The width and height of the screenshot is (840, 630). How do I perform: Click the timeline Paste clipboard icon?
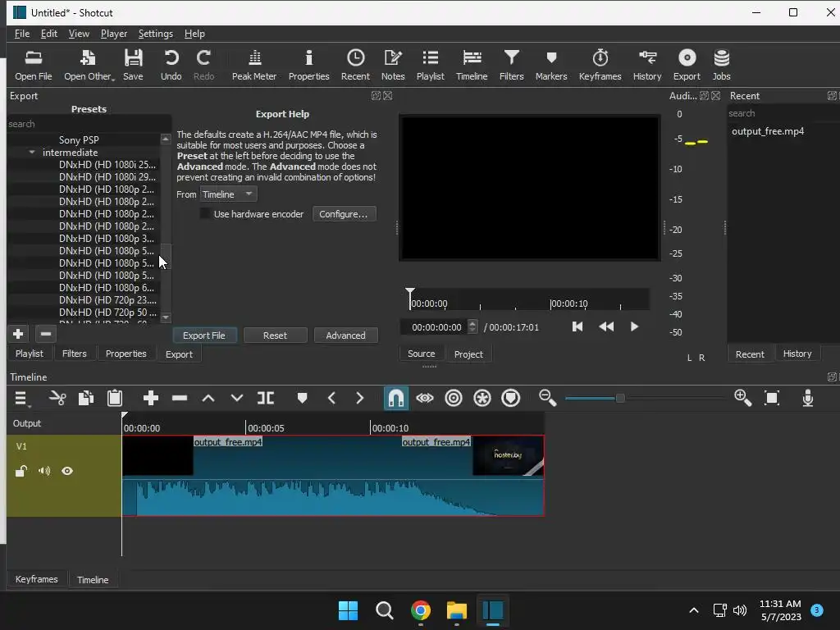click(115, 398)
